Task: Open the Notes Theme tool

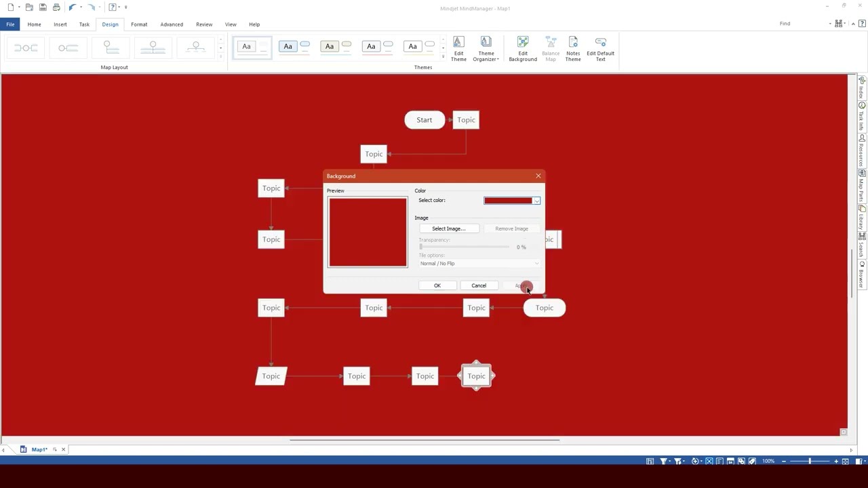Action: pyautogui.click(x=573, y=49)
